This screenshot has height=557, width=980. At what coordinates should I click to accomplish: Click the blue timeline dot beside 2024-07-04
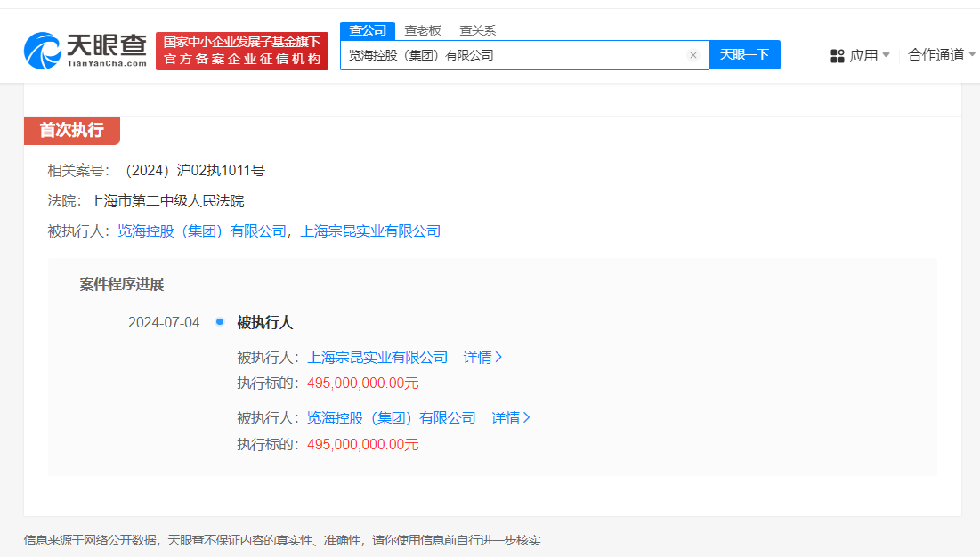click(x=220, y=322)
